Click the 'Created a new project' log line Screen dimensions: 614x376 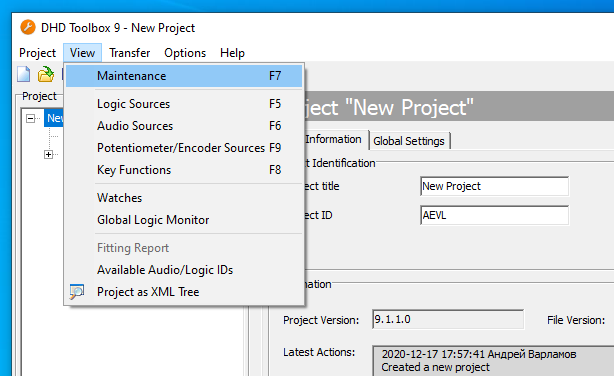click(x=435, y=367)
